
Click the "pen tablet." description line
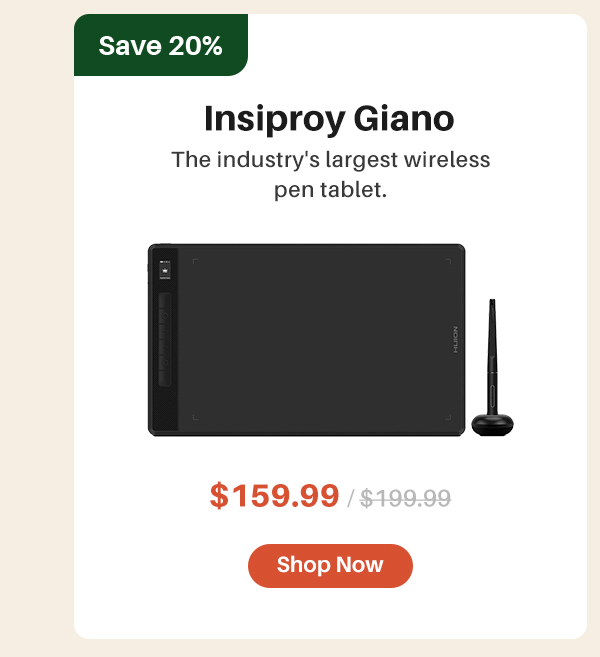tap(331, 190)
